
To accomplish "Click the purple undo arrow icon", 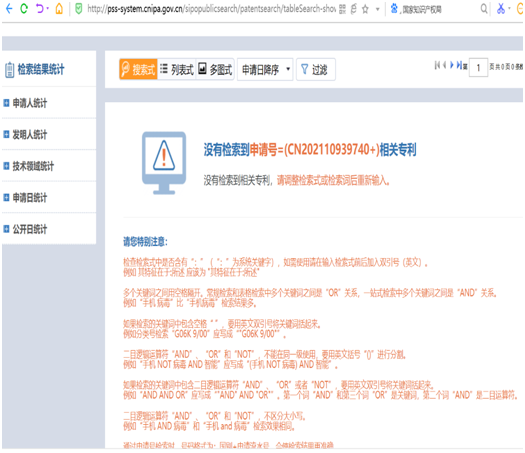I will (x=40, y=9).
